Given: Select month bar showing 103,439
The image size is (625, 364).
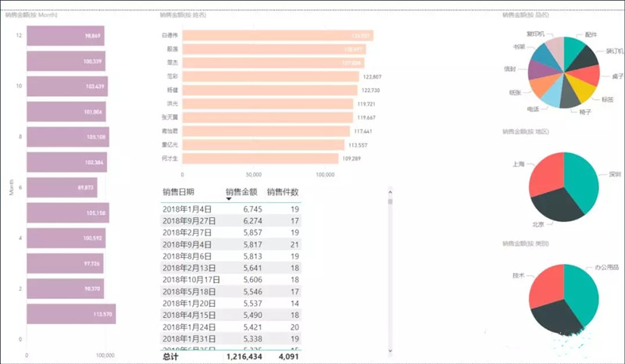Looking at the screenshot, I should point(67,86).
